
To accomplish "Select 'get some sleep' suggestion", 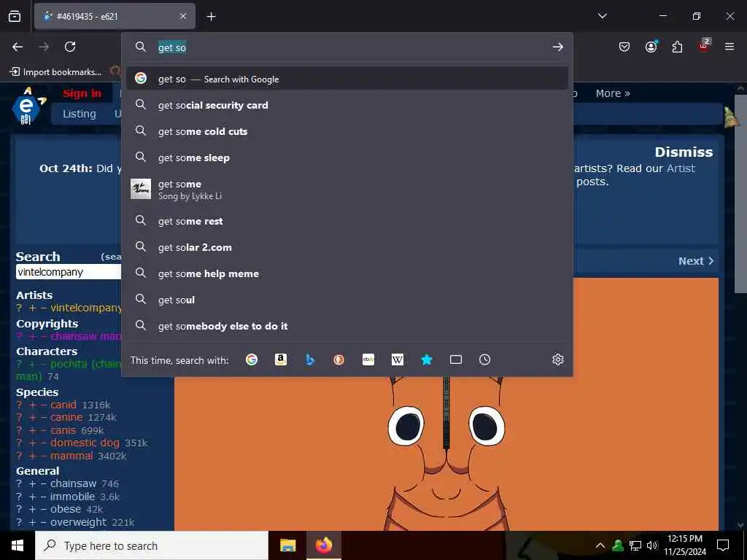I will tap(347, 157).
